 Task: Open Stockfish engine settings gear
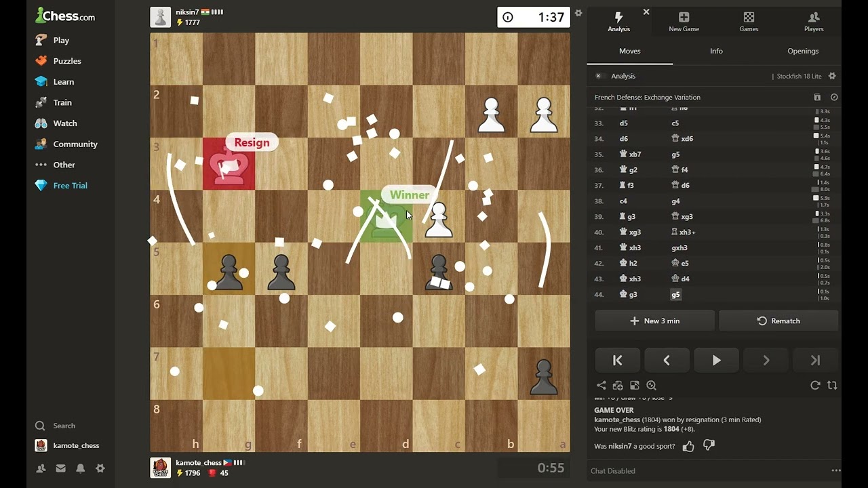point(833,76)
